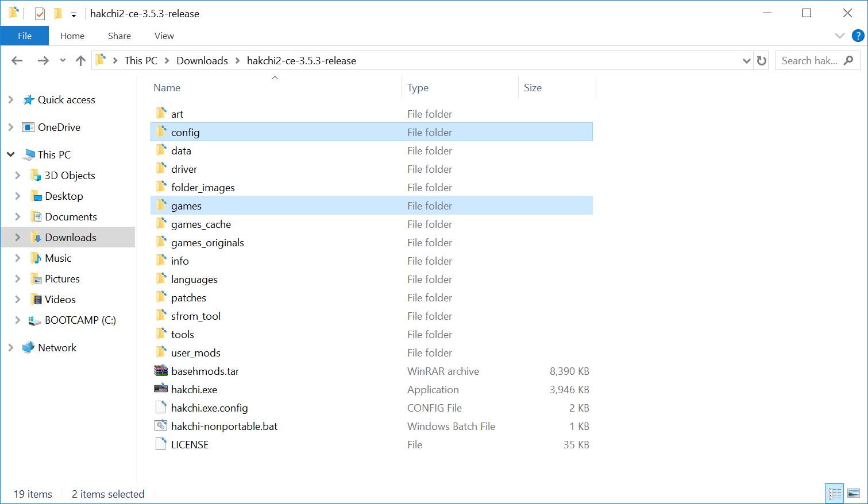Open File Explorer Help
The image size is (868, 504).
858,36
